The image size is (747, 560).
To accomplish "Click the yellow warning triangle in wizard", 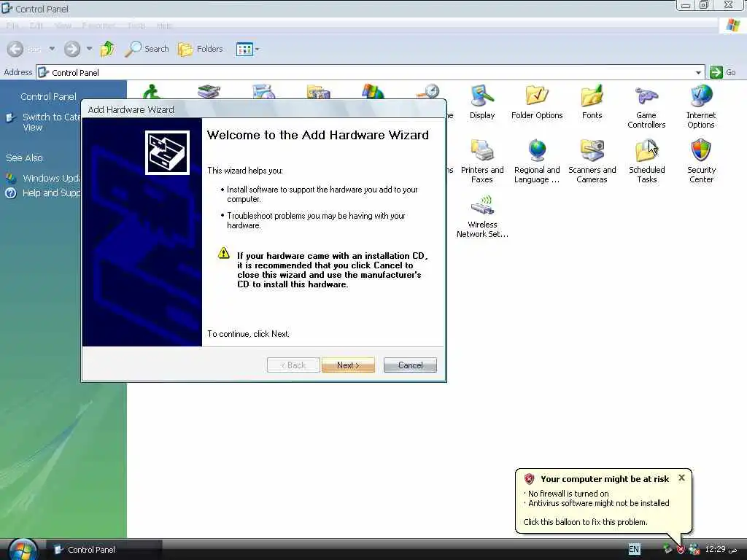I will coord(223,253).
